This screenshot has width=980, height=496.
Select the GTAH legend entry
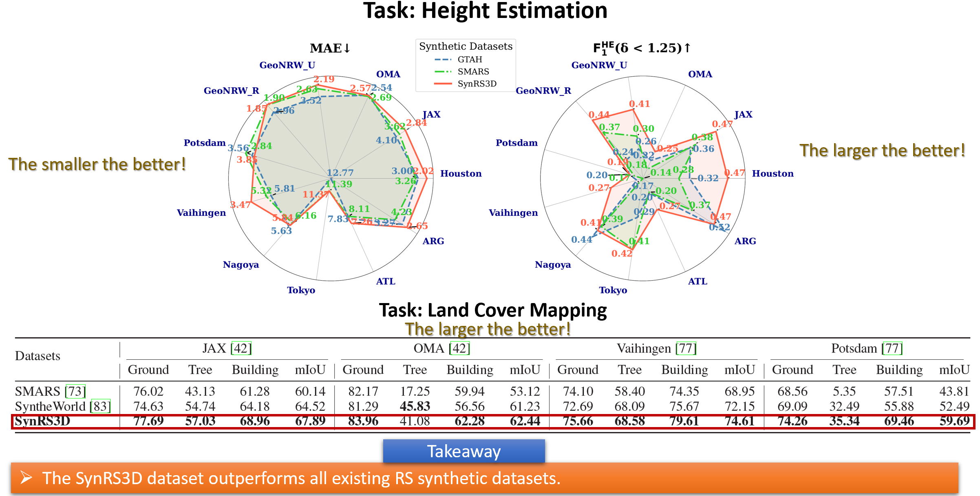458,60
